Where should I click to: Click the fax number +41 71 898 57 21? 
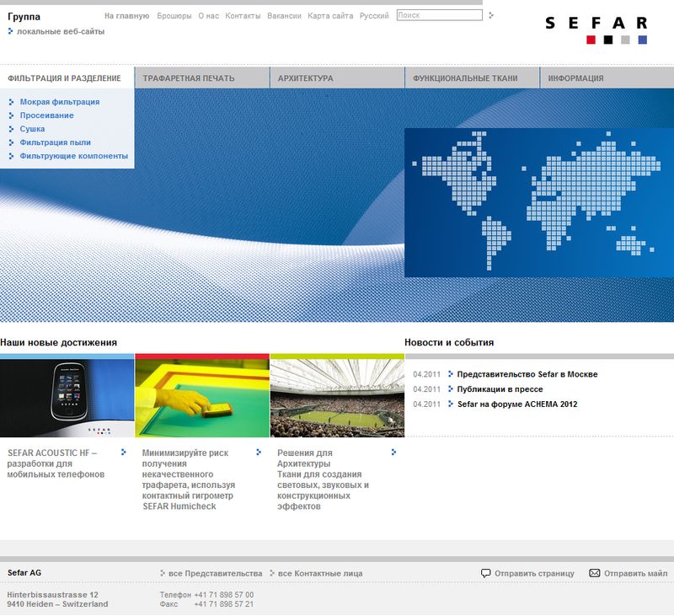[x=224, y=604]
